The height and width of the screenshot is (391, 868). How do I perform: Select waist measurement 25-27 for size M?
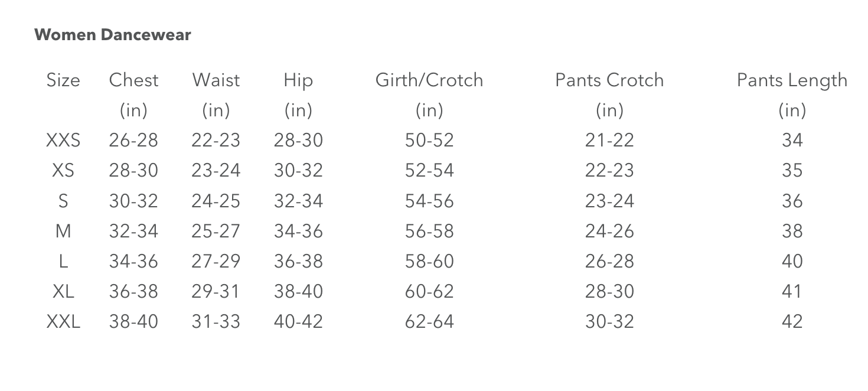click(x=216, y=231)
